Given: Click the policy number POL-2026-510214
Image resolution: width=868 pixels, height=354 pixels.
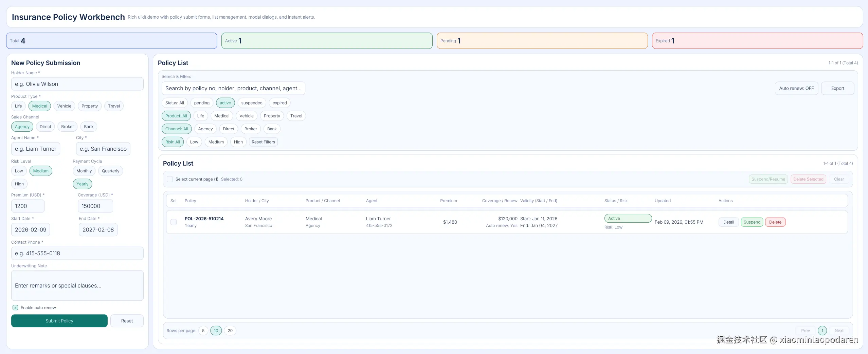Looking at the screenshot, I should click(204, 219).
